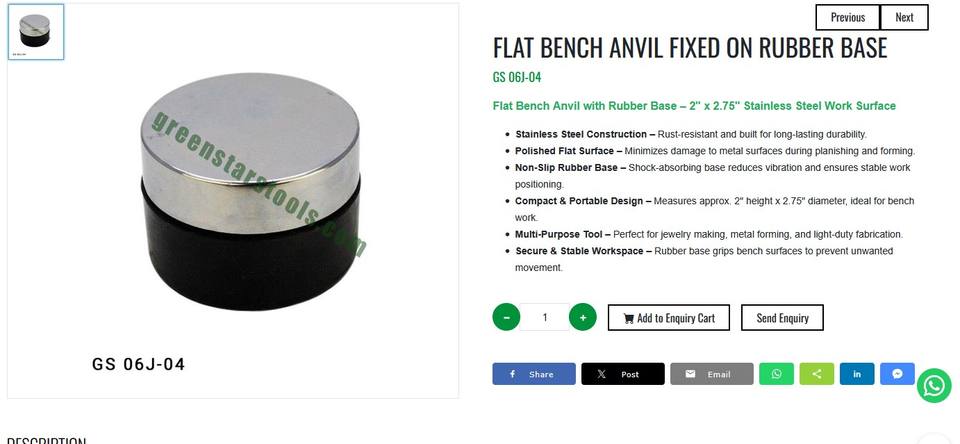The image size is (960, 444).
Task: Click the quantity input field
Action: [545, 317]
